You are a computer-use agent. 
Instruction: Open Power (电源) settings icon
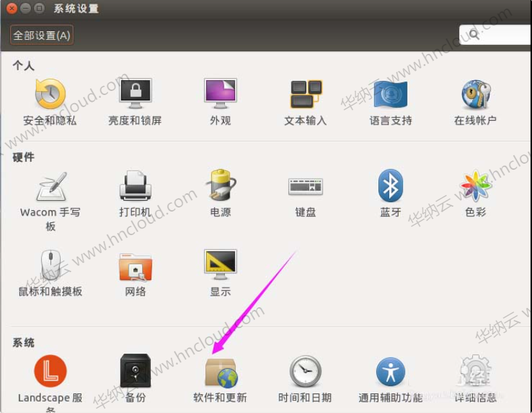pyautogui.click(x=220, y=185)
